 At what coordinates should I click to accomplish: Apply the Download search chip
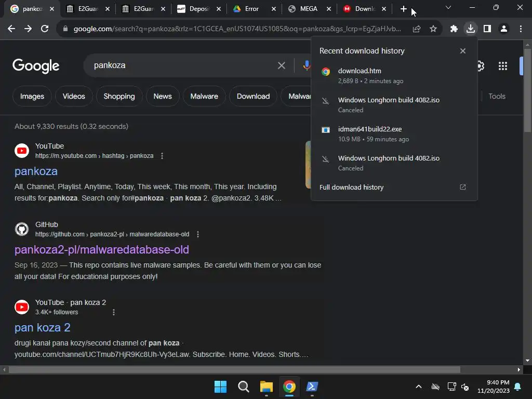coord(253,96)
